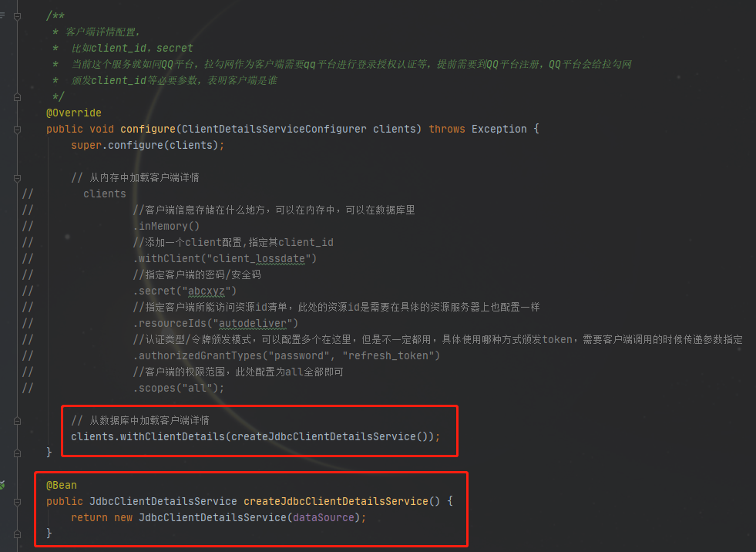The image size is (756, 552).
Task: Toggle fold marker at the final closing brace
Action: [18, 534]
